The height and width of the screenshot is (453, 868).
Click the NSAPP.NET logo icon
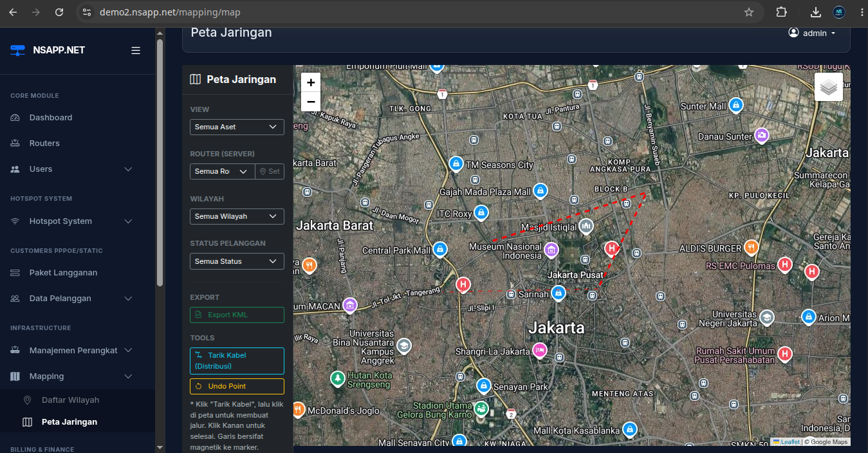pyautogui.click(x=17, y=50)
